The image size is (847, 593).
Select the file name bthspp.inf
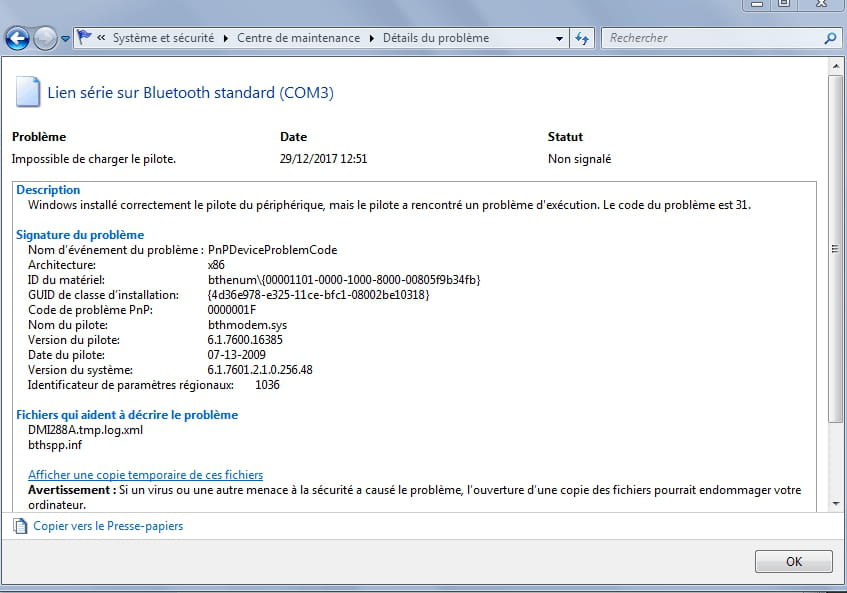click(55, 445)
